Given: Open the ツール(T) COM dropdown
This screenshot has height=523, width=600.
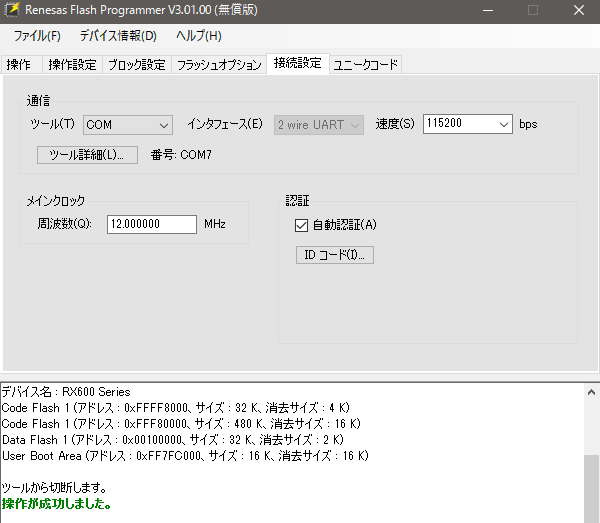Looking at the screenshot, I should 128,125.
